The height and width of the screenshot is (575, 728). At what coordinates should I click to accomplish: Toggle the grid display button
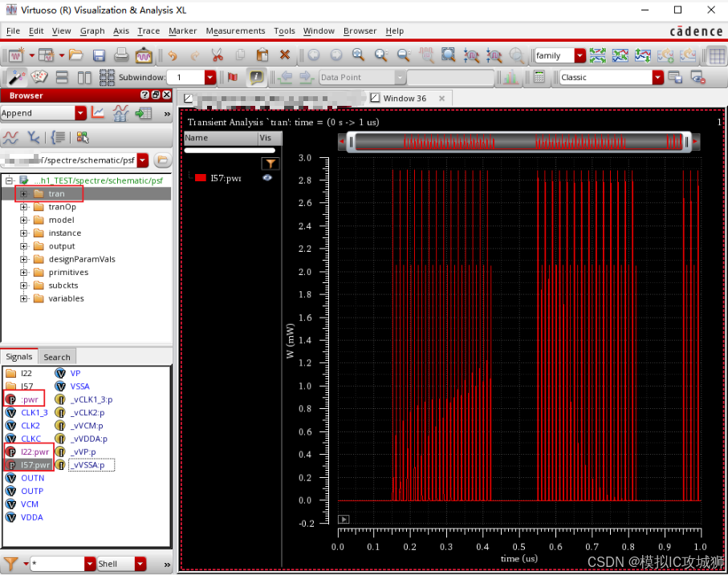[x=716, y=55]
